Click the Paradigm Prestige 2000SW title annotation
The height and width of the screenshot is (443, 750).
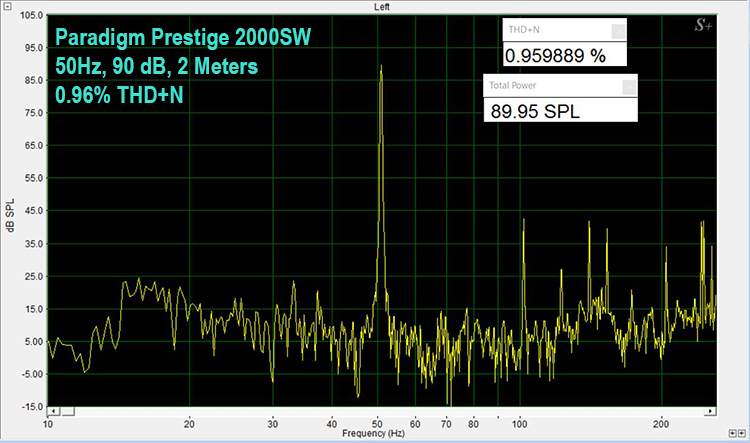(183, 40)
